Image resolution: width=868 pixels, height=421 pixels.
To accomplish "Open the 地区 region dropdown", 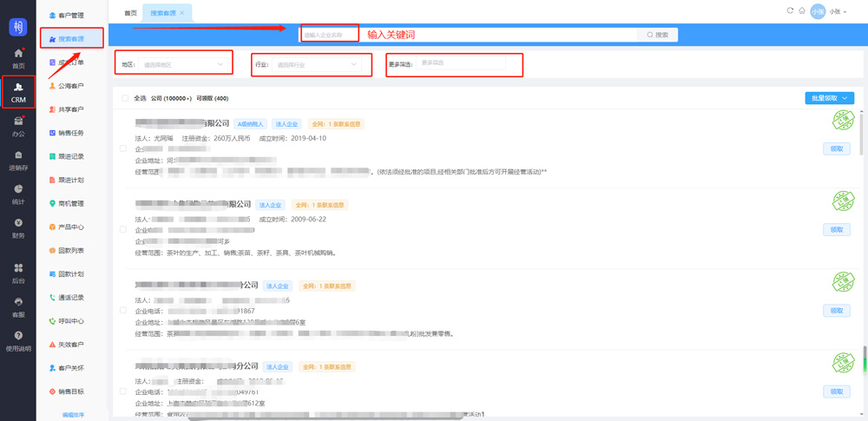I will (183, 65).
